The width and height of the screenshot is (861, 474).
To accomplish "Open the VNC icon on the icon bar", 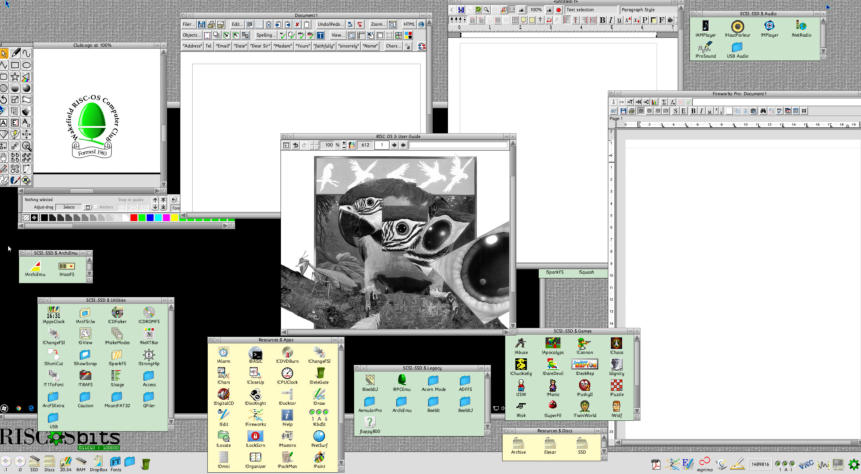I will [x=806, y=464].
